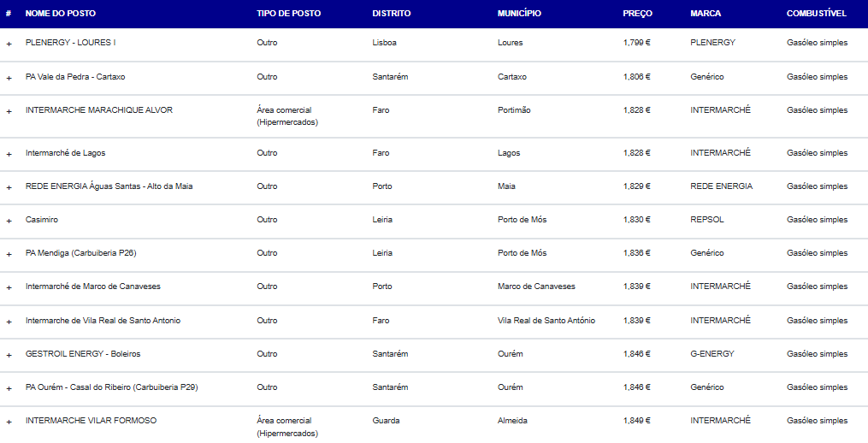Click the COMBUSTÍVEL column header

click(816, 14)
